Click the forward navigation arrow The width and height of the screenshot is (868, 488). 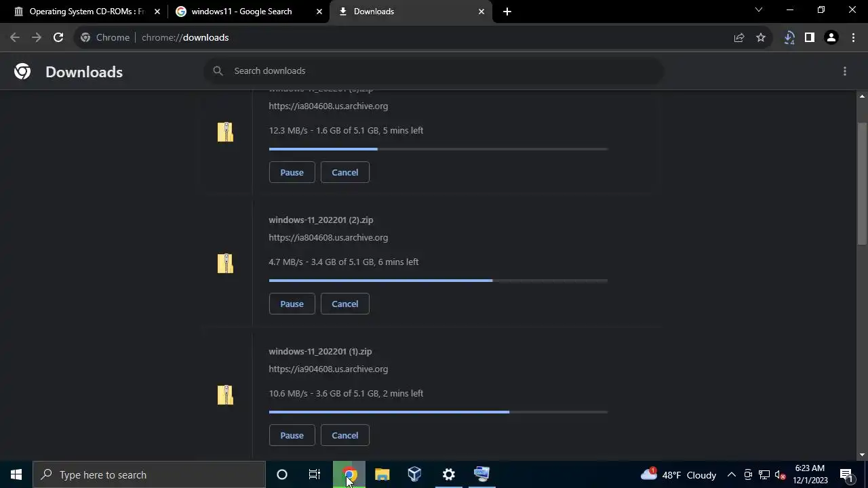(37, 37)
